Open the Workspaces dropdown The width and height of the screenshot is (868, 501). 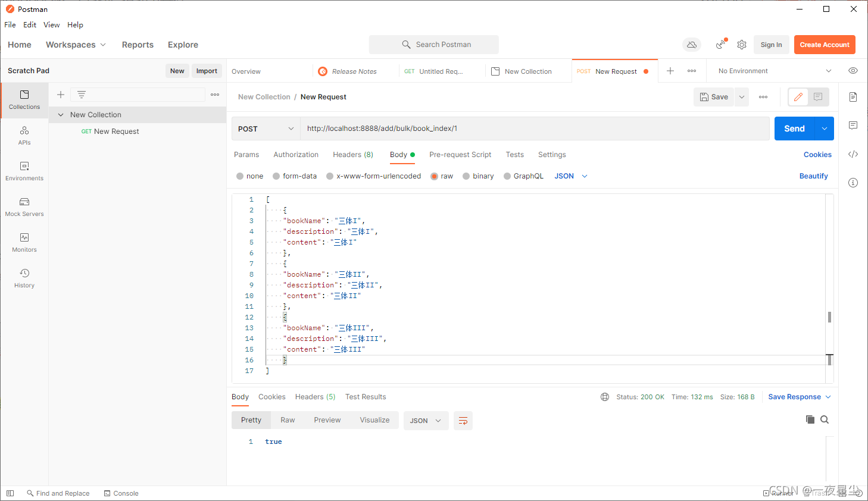pyautogui.click(x=76, y=45)
